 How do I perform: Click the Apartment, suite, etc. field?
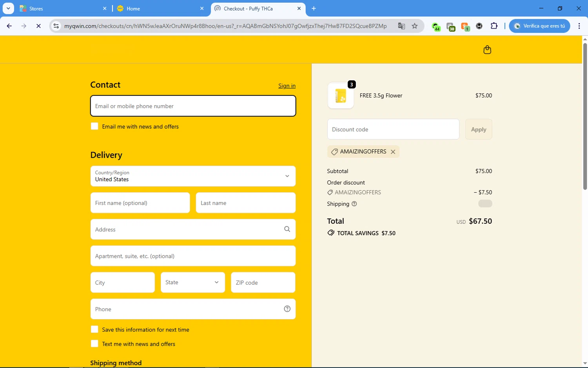(x=193, y=256)
